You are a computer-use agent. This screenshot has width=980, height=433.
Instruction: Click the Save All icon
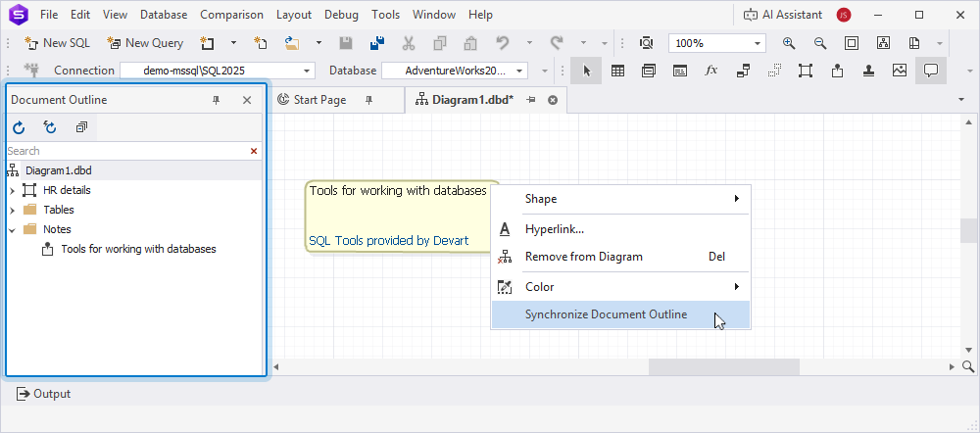pos(377,43)
